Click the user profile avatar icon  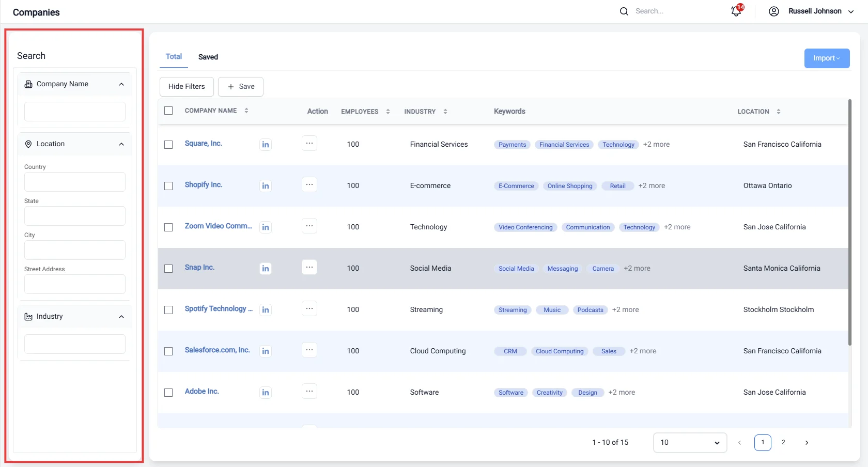pyautogui.click(x=774, y=11)
